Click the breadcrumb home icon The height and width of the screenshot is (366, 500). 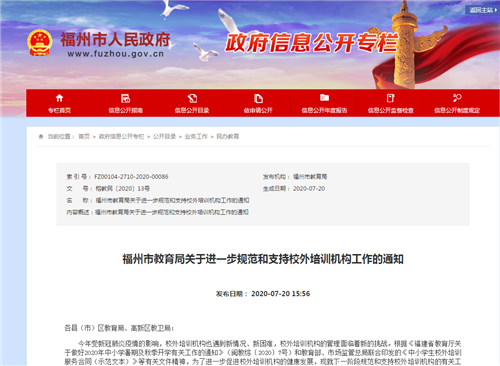tap(41, 136)
